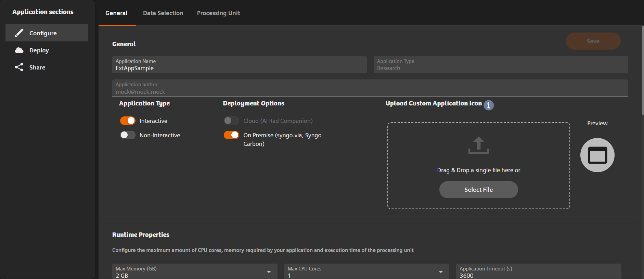Click the Application Name input field

tap(240, 65)
